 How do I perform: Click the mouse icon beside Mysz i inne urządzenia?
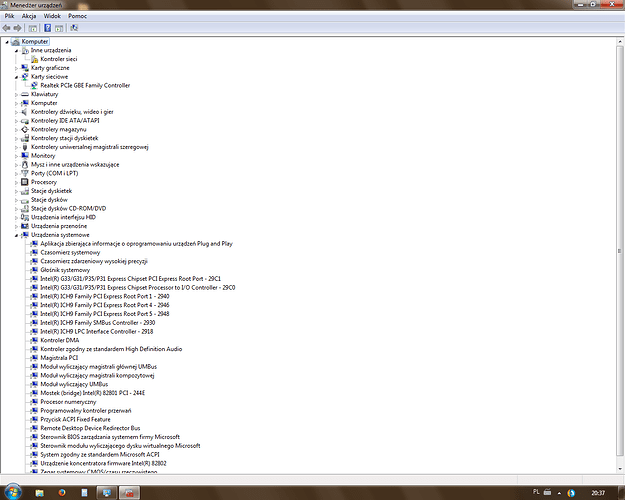[25, 164]
